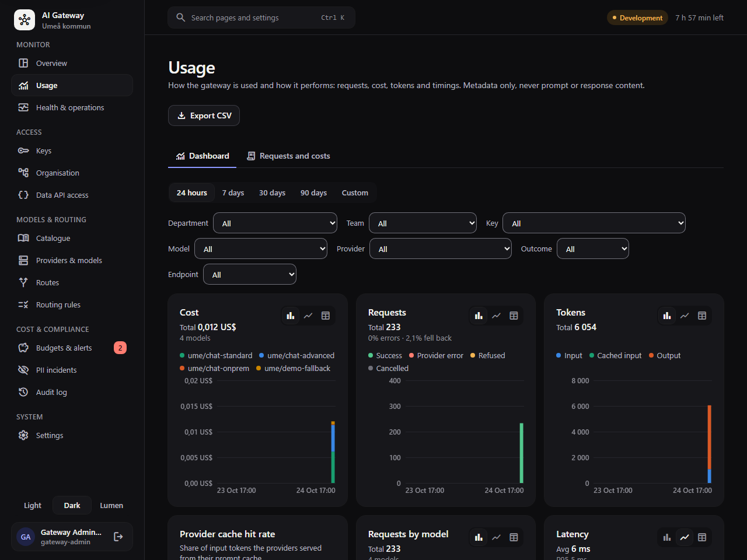This screenshot has width=747, height=560.
Task: Switch Cost card to line chart view
Action: coord(308,316)
